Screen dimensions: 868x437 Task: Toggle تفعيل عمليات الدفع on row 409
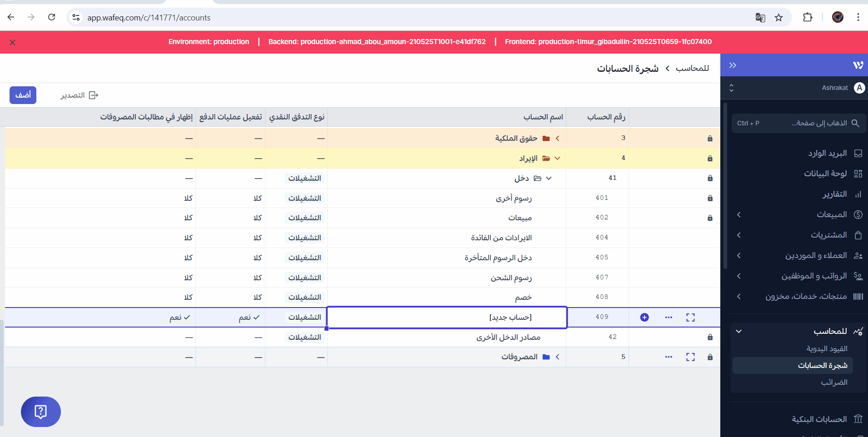249,318
